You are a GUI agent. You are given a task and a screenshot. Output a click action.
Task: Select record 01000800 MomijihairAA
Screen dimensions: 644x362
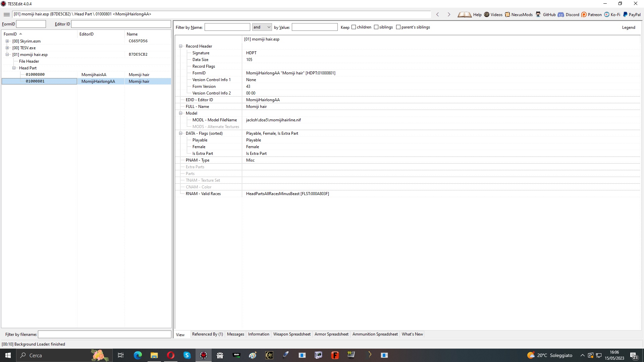click(87, 75)
